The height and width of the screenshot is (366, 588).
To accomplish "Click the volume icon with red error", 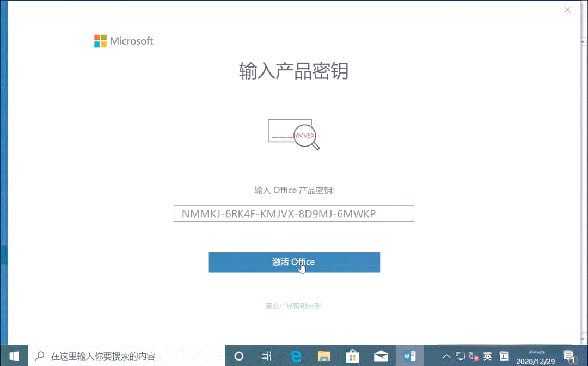I will [474, 356].
